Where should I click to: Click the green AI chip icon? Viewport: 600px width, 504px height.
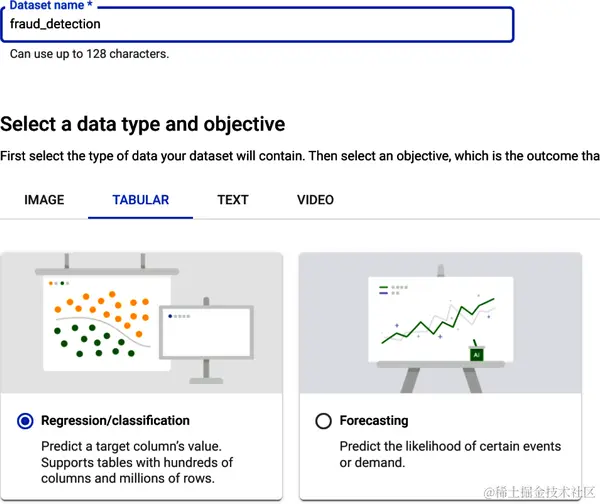477,354
